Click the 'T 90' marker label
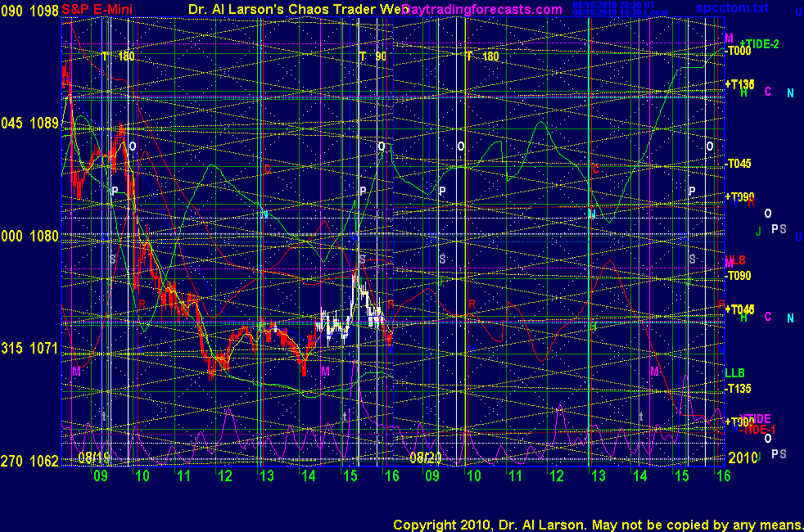The width and height of the screenshot is (804, 532). (x=373, y=56)
